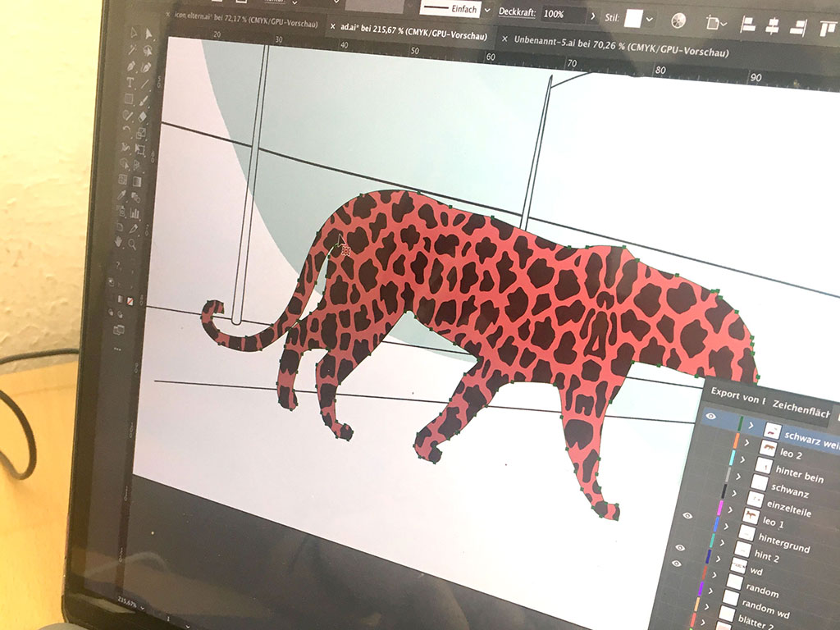Open the shape/transform options dropdown icon
Screen dimensions: 840x630
[715, 22]
